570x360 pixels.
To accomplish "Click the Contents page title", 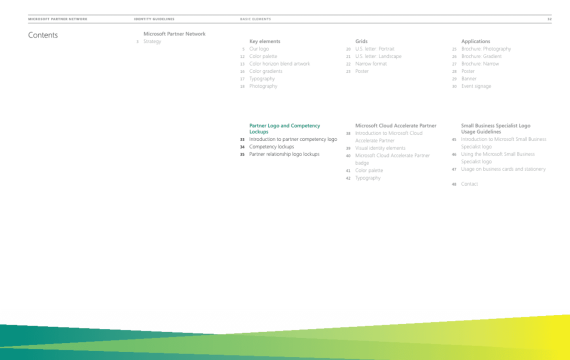I will (43, 35).
